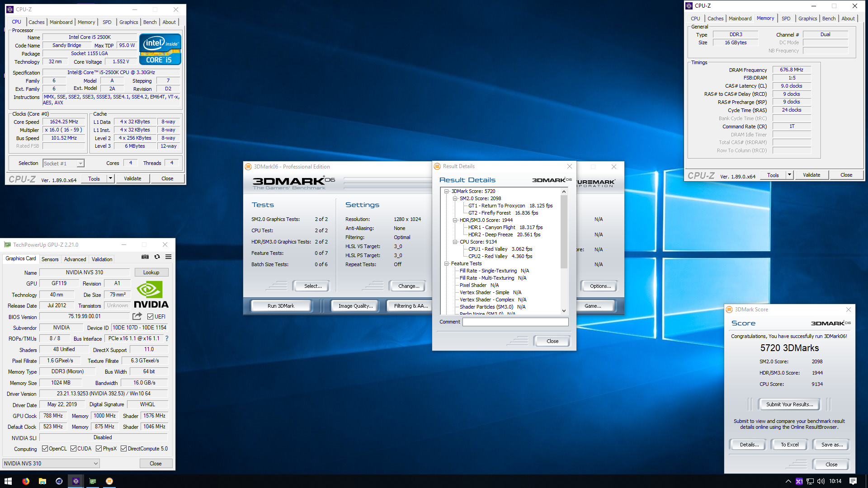Click the 3DMark06 title bar orange icon

tap(248, 167)
